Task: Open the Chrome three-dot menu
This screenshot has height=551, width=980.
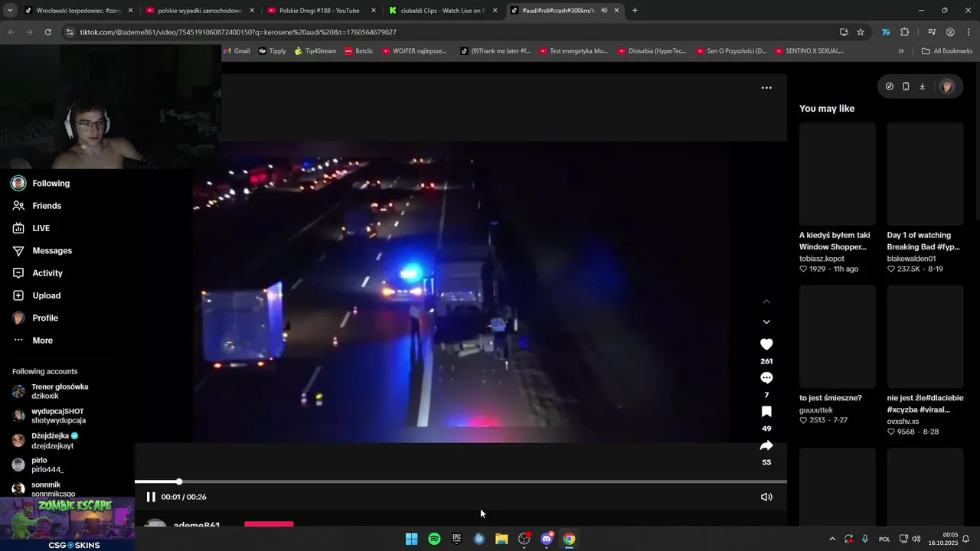Action: tap(969, 32)
